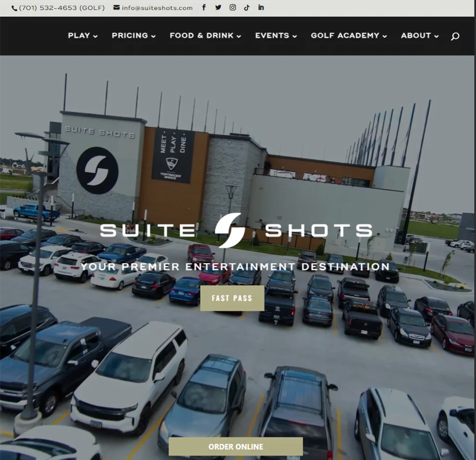Open the Facebook social icon
Screen dimensions: 476x460
204,7
